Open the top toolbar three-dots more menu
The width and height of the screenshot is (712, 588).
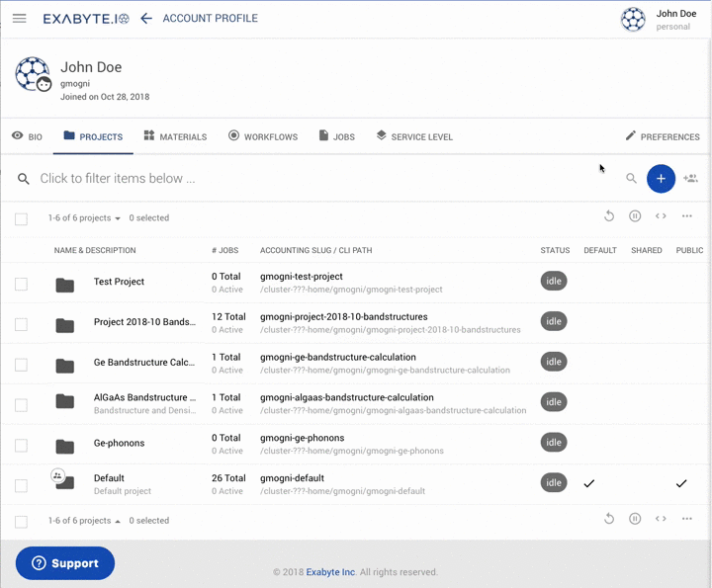pyautogui.click(x=686, y=216)
